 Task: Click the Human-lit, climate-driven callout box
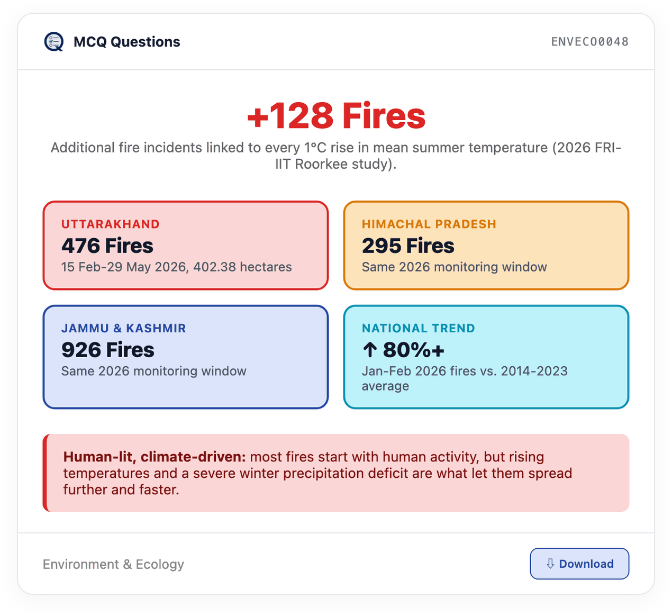coord(336,473)
